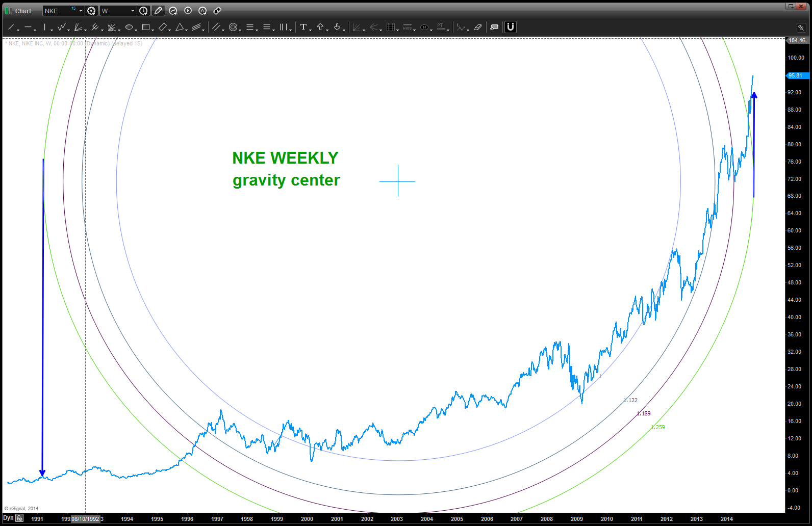Open the chart settings gear button

[91, 11]
